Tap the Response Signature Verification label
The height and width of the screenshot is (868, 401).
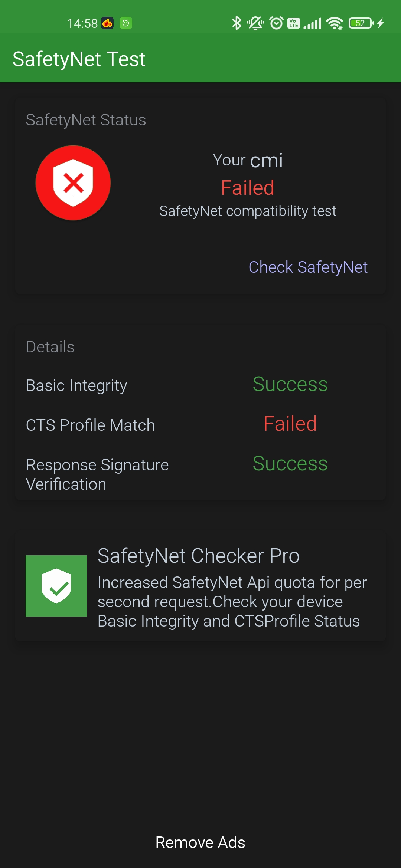click(97, 474)
